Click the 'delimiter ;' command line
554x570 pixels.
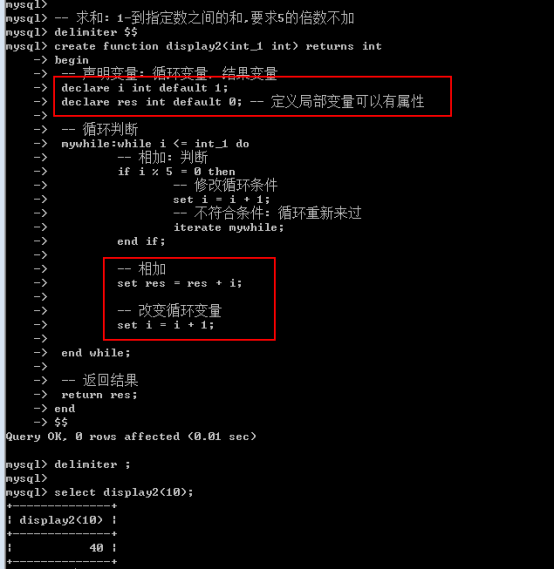(x=92, y=465)
